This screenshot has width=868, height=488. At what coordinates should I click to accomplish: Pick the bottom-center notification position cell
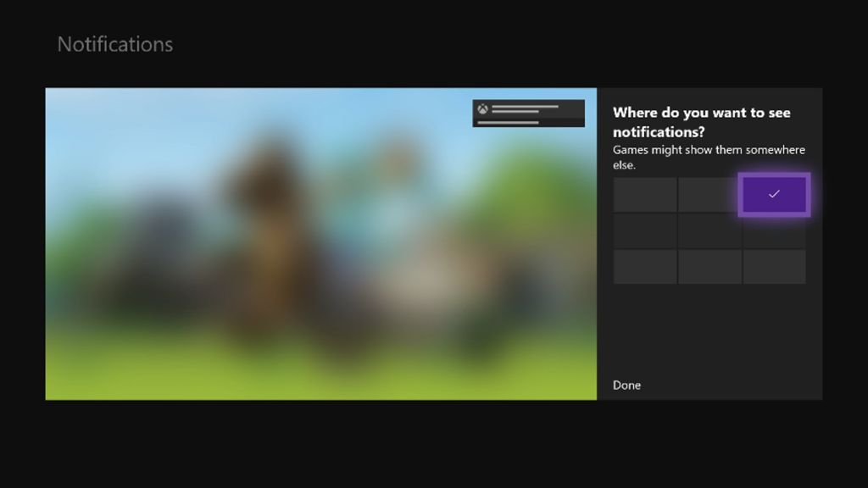[709, 267]
